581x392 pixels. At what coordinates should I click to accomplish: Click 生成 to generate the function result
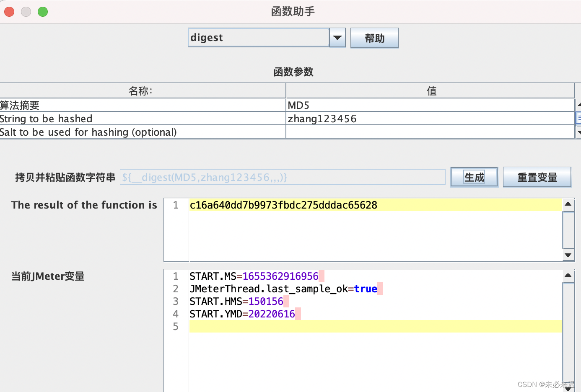tap(474, 177)
